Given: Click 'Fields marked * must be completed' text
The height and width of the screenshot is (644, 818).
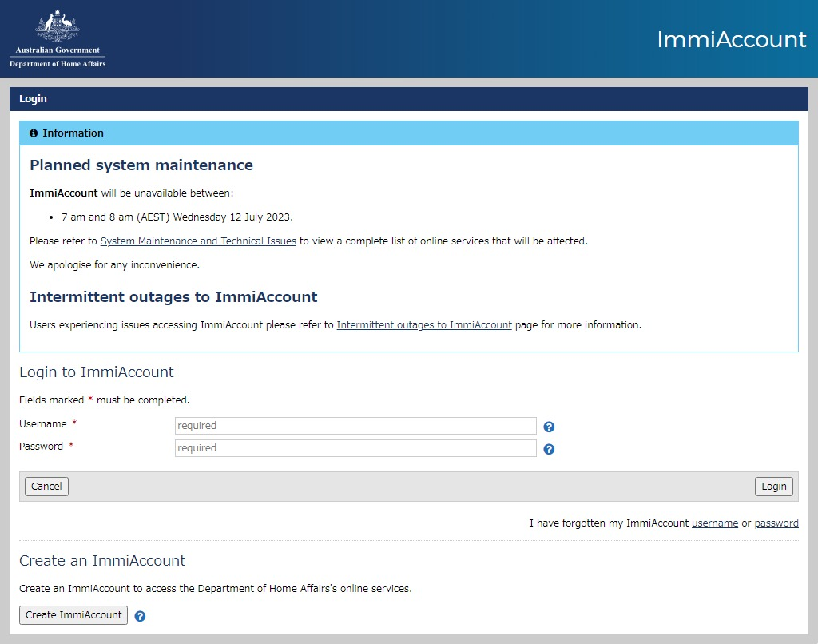Looking at the screenshot, I should point(105,400).
